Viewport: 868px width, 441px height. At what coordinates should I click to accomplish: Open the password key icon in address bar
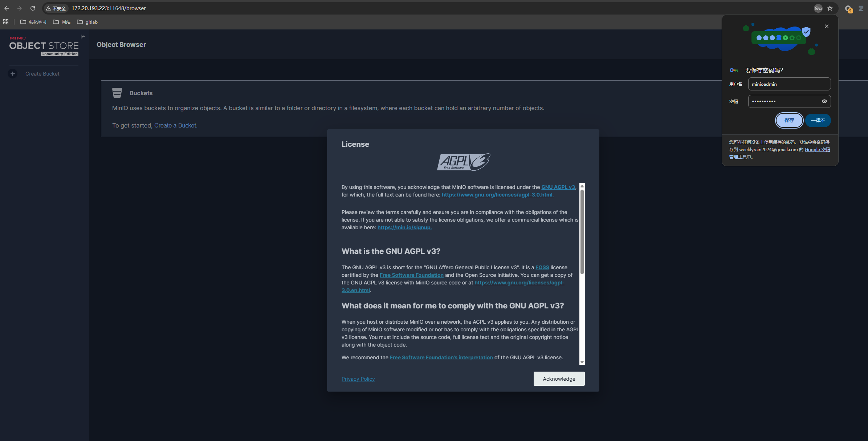818,8
